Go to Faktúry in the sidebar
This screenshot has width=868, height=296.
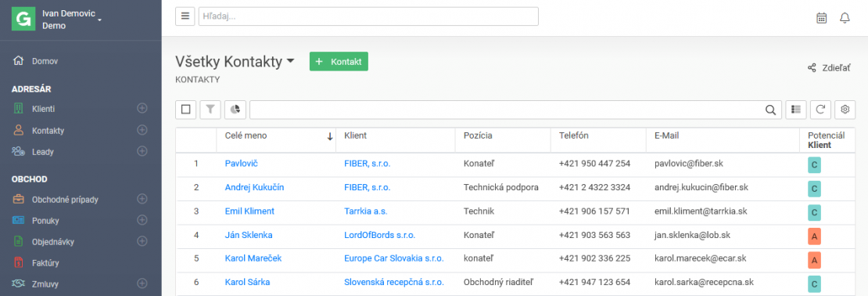(45, 263)
